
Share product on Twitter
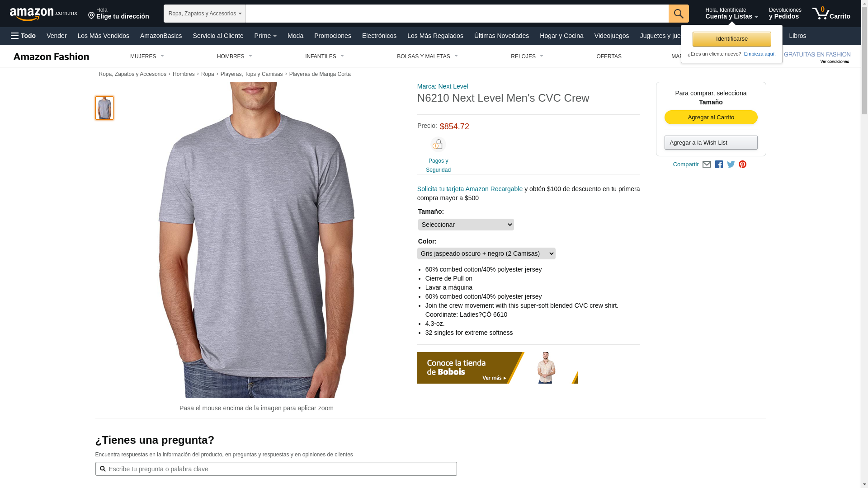point(731,164)
